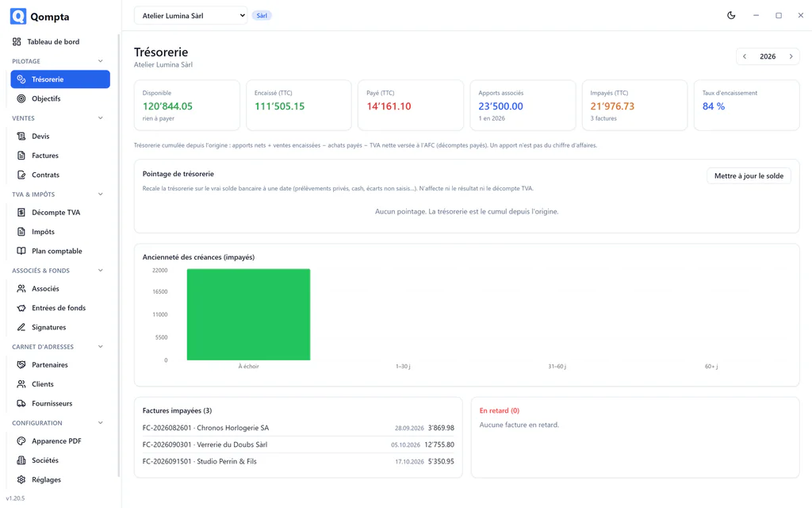Collapse the PILOTAGE sidebar section
The height and width of the screenshot is (508, 812).
click(101, 61)
